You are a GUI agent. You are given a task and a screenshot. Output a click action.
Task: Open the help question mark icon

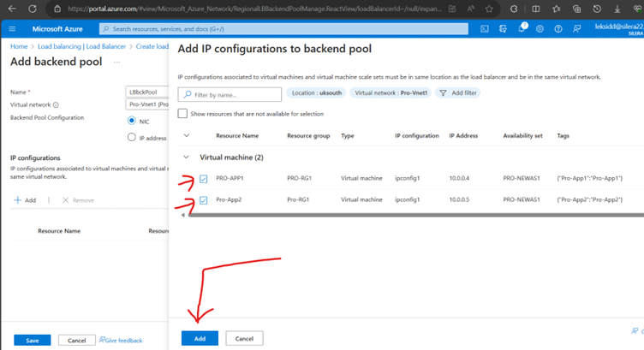click(558, 28)
